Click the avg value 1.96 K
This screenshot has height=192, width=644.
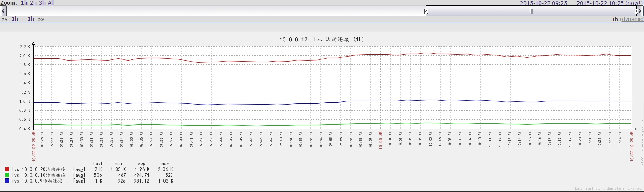click(x=142, y=169)
